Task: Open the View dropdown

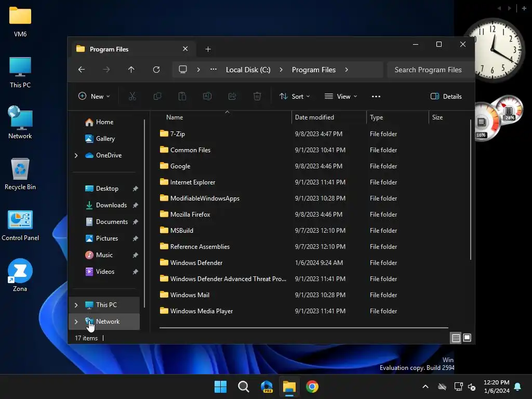Action: [341, 96]
